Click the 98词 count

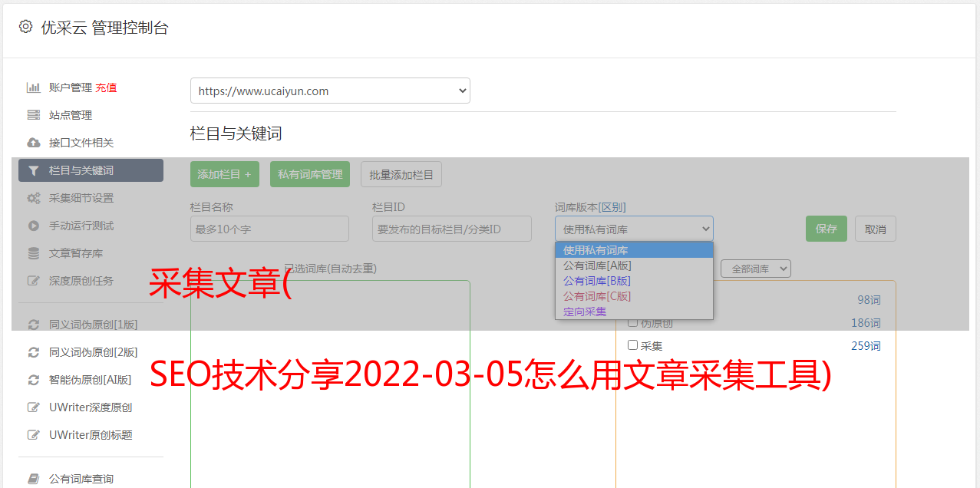pos(869,300)
